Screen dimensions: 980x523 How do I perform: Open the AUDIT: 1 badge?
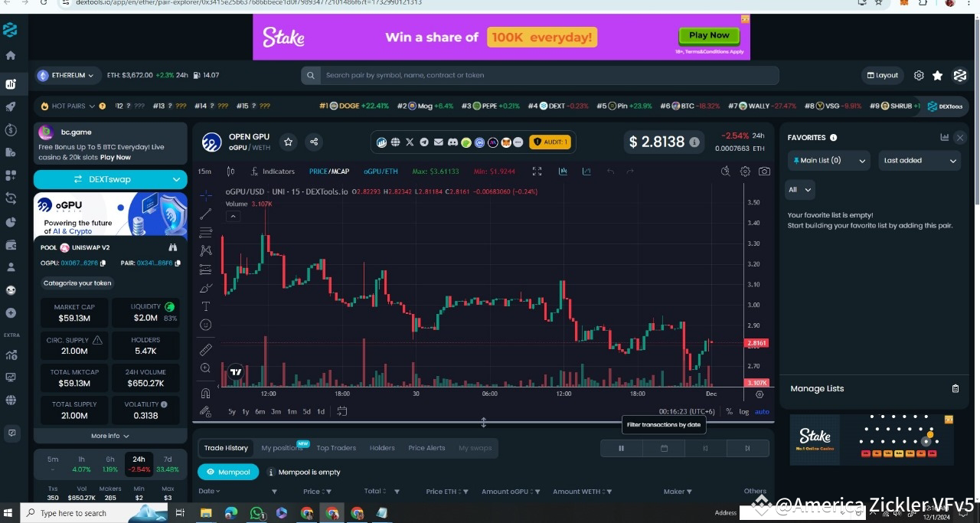pos(550,142)
